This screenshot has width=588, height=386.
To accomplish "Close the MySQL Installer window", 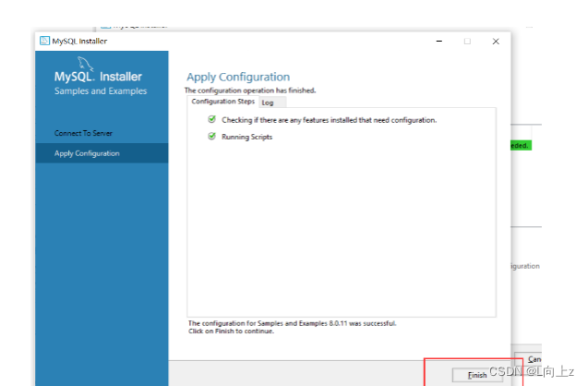I will coord(496,42).
